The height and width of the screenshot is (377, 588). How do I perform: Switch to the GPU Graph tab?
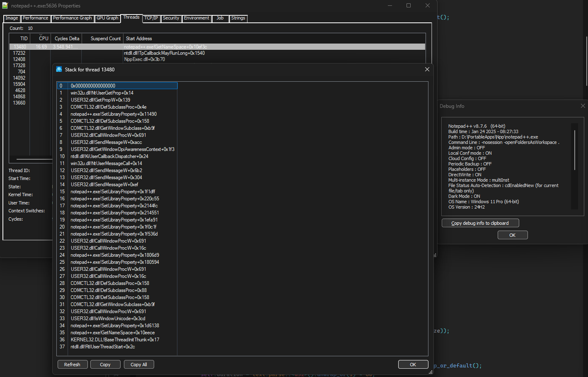[x=107, y=18]
